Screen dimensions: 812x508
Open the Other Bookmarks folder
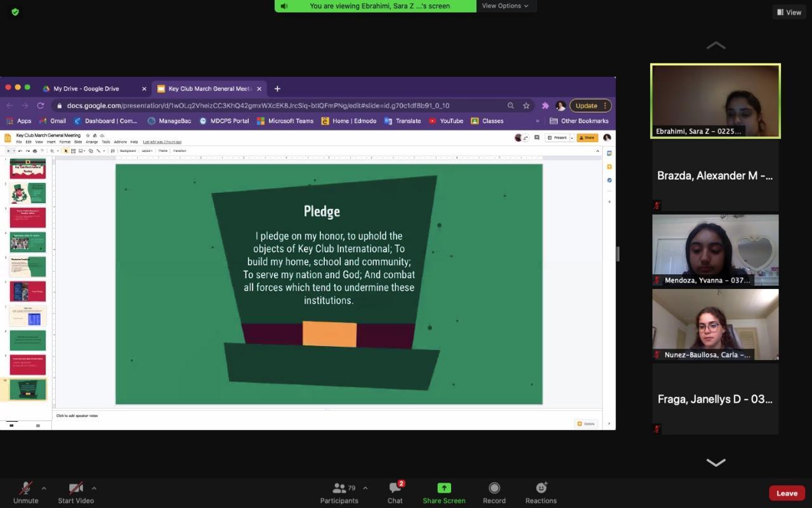[x=579, y=121]
